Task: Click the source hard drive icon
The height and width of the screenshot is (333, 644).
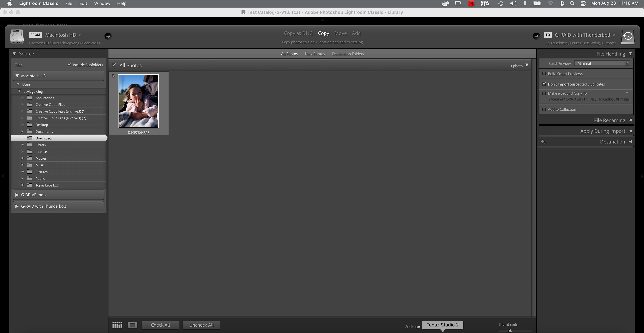Action: 17,36
